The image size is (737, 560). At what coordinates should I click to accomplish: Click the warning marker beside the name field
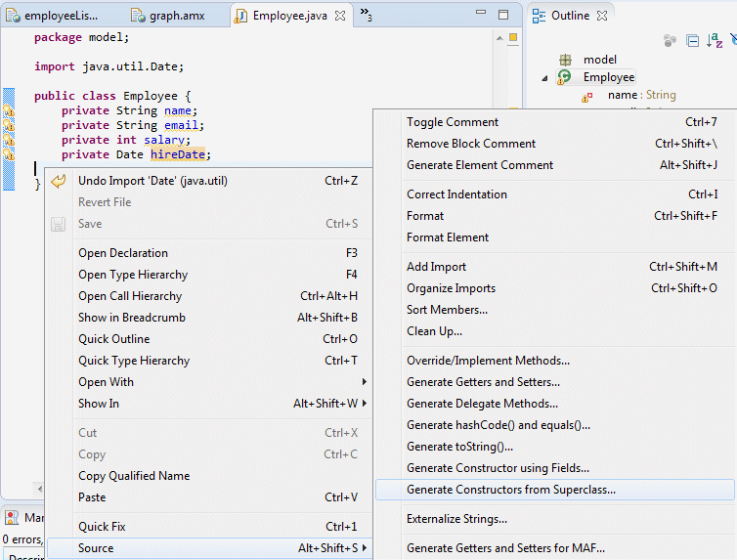tap(9, 111)
